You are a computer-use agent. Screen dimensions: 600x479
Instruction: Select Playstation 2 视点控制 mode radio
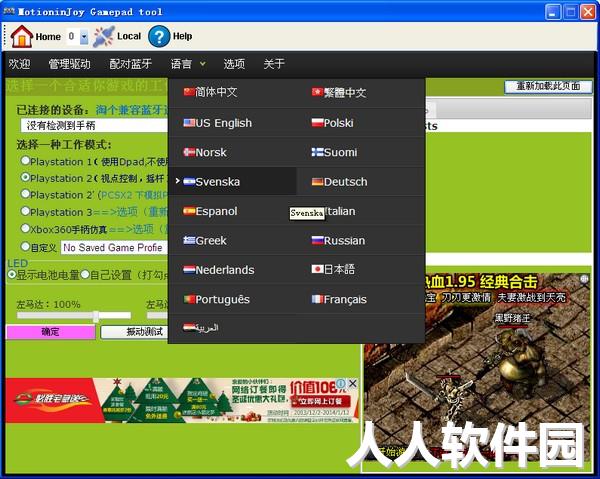[25, 178]
